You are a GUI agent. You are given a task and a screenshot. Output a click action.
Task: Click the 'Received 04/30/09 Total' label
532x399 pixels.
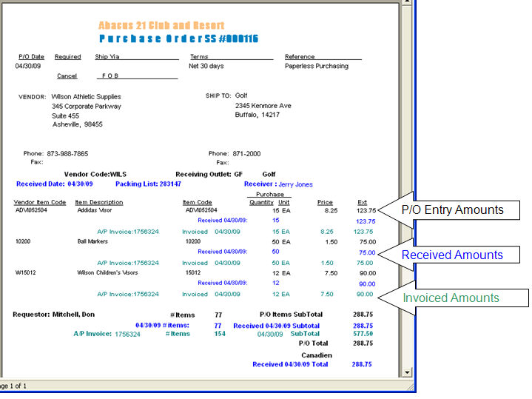pos(291,364)
